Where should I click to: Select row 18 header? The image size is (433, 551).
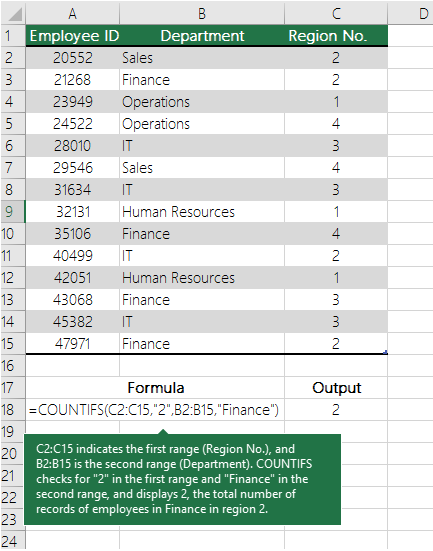[13, 410]
